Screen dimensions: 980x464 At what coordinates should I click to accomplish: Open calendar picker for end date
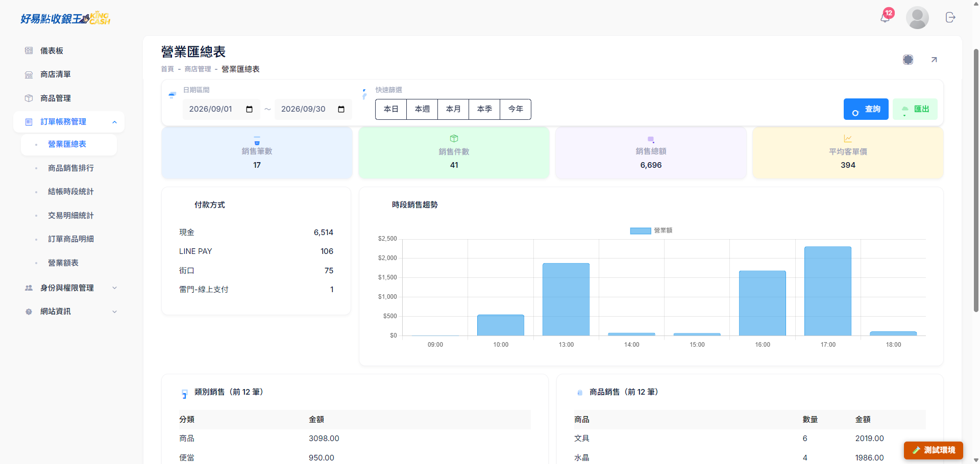341,109
